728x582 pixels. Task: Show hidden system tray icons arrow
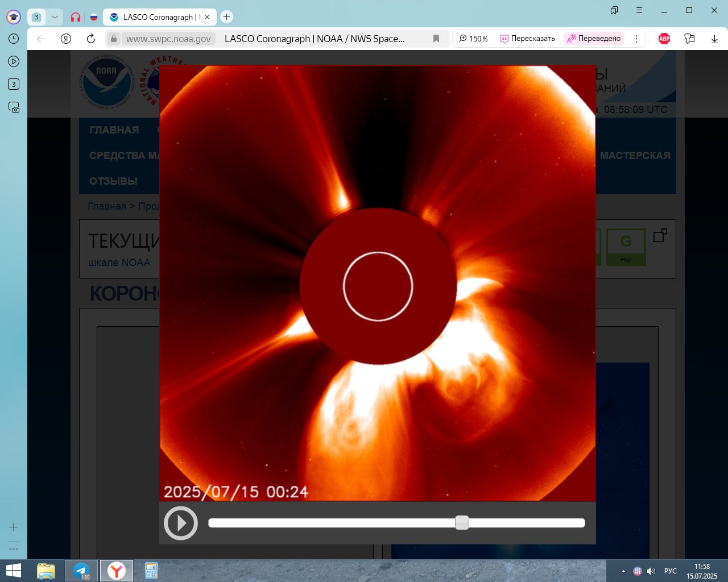pos(623,571)
